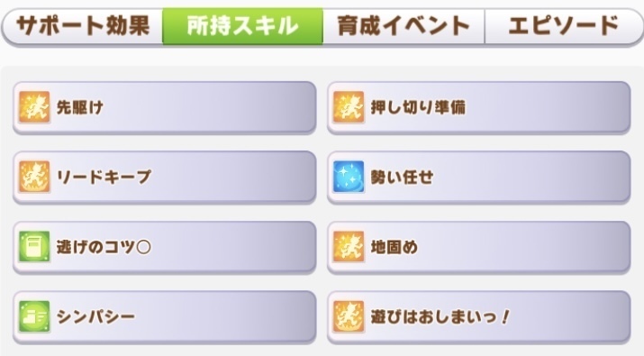Select the 地固め skill row
Screen dimensions: 644x356
tap(479, 247)
